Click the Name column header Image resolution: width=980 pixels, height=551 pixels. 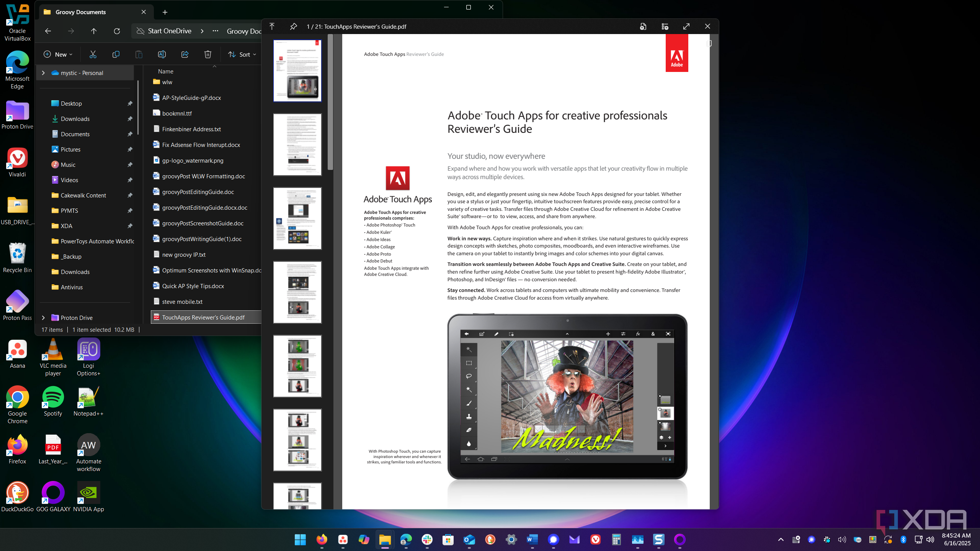(166, 71)
